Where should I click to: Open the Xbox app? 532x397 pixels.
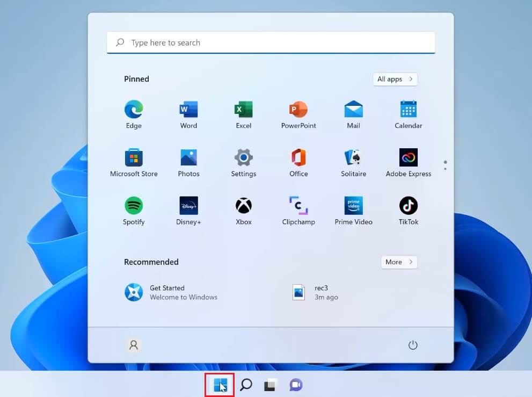[x=243, y=206]
